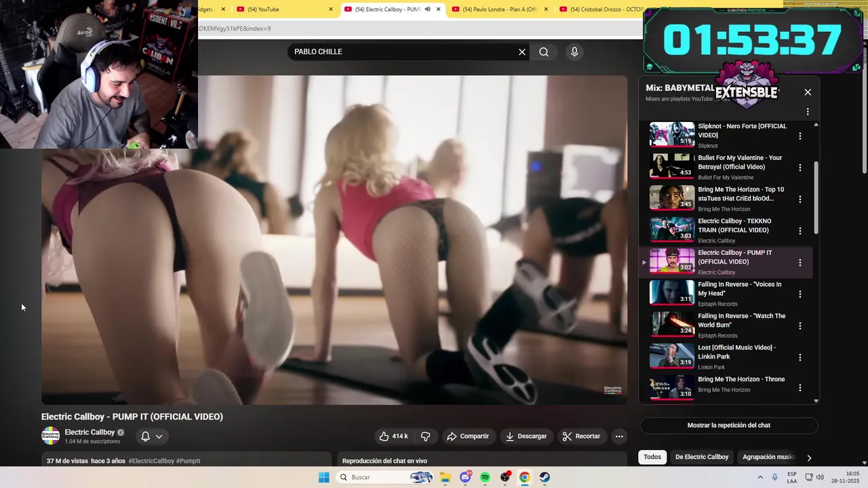Screen dimensions: 868x488
Task: Click Mostrar la repetición del chat button
Action: pos(729,426)
